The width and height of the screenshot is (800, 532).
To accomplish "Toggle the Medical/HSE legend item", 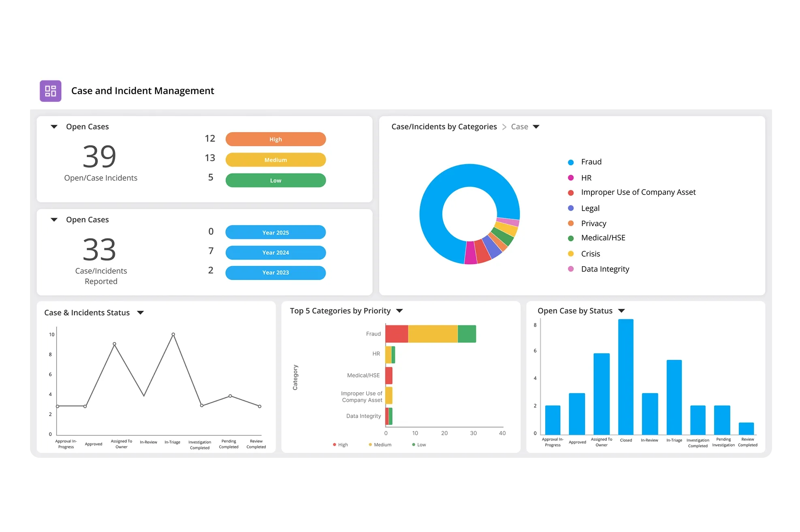I will pyautogui.click(x=603, y=238).
